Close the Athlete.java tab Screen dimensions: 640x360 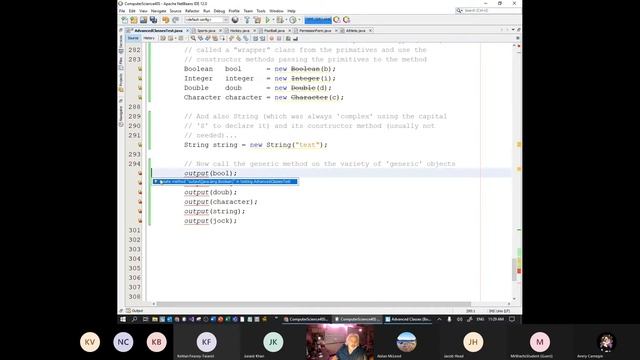click(x=370, y=31)
